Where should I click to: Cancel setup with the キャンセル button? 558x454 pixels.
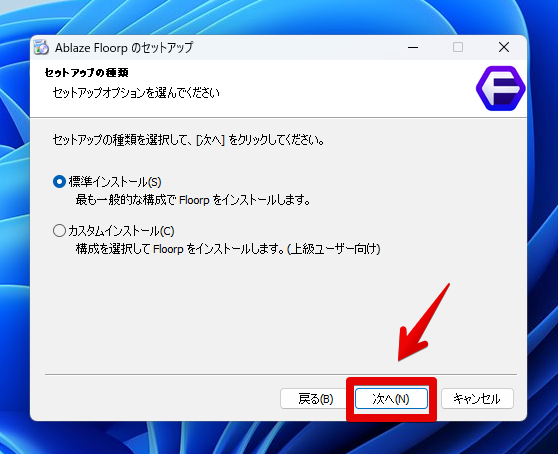[x=477, y=398]
